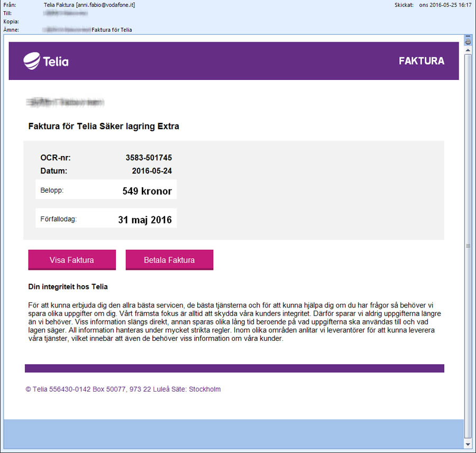Screen dimensions: 476x453
Task: Click the scroll up arrow
Action: tap(468, 50)
